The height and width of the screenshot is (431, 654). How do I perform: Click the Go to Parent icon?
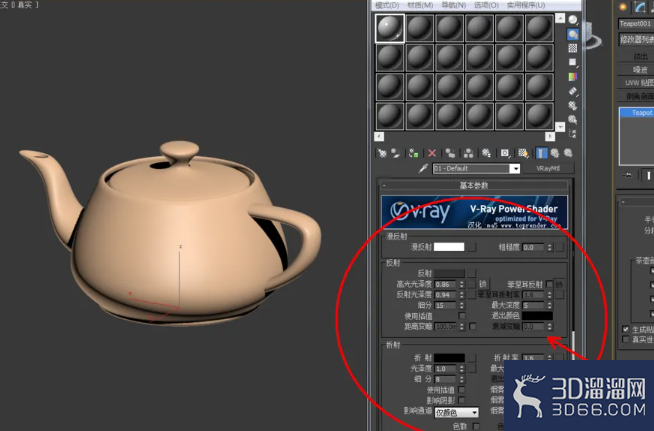555,153
